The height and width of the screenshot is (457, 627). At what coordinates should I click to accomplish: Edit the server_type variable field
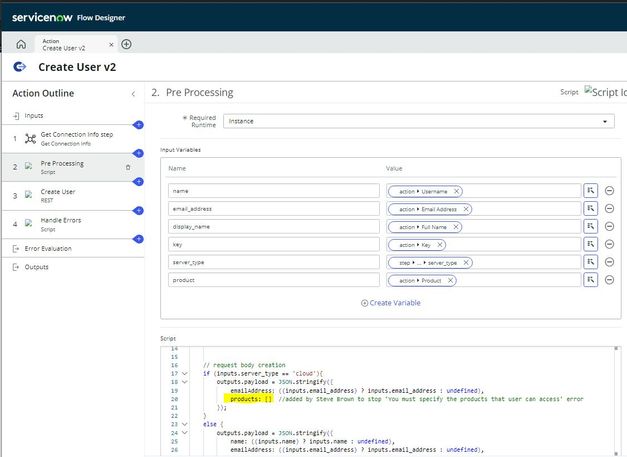tap(274, 262)
